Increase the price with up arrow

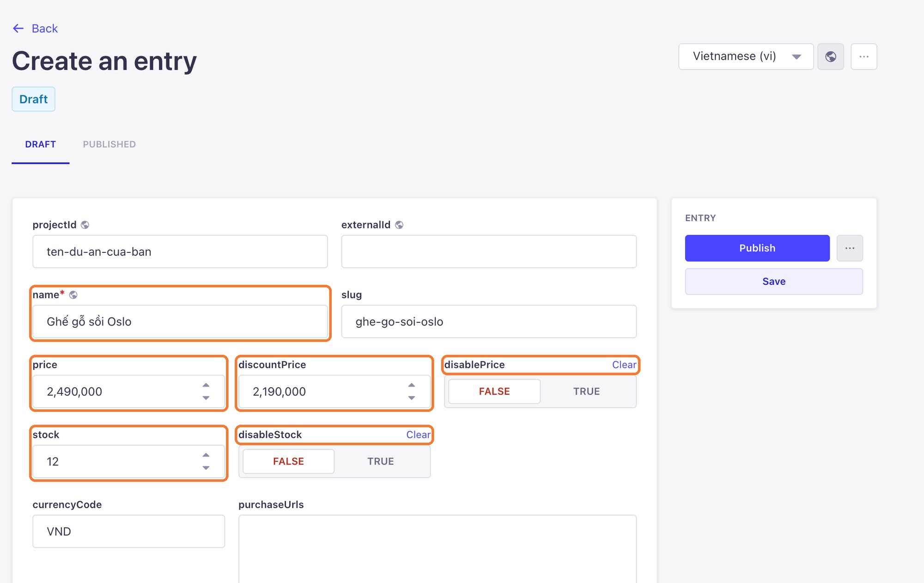click(206, 385)
